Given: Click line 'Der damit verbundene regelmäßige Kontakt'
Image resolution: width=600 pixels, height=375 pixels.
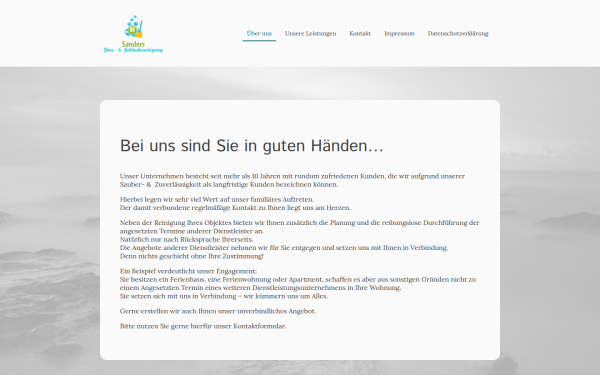Looking at the screenshot, I should (x=235, y=208).
